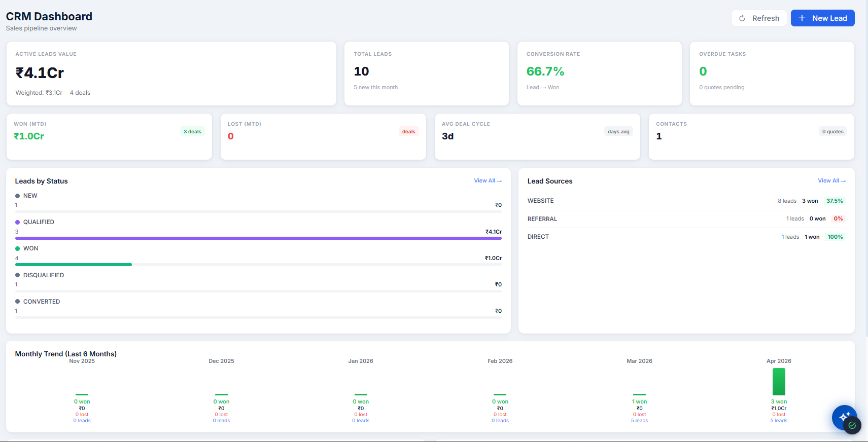Click the QUALIFIED status purple dot
This screenshot has width=868, height=442.
click(x=18, y=222)
